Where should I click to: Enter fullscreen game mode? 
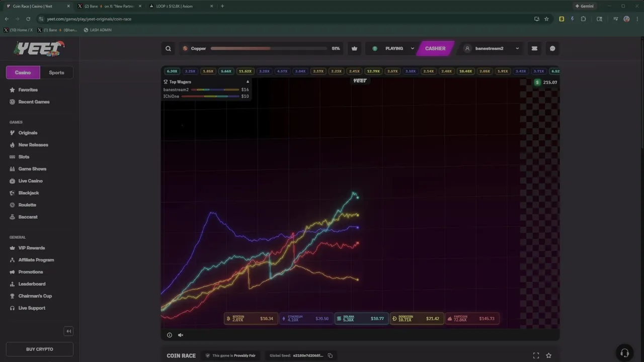(536, 355)
